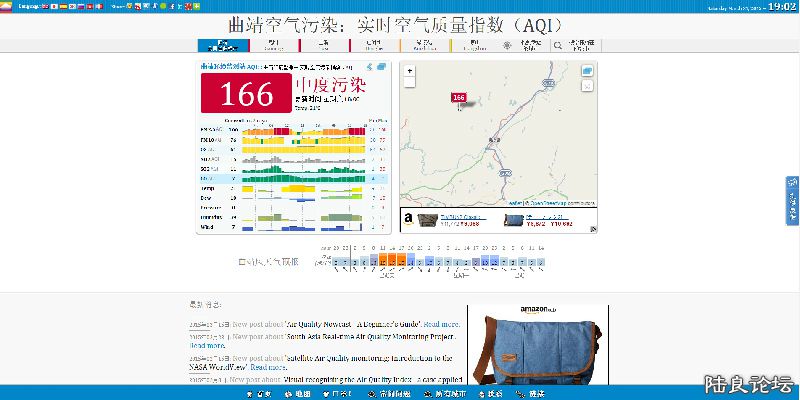
Task: Click Read more after the Nowcast post
Action: (x=442, y=324)
